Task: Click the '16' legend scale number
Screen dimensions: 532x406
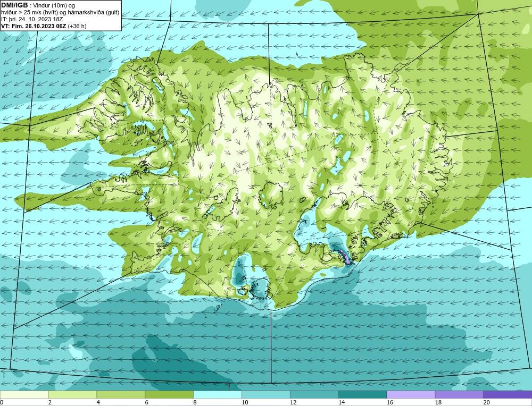Action: (x=390, y=402)
